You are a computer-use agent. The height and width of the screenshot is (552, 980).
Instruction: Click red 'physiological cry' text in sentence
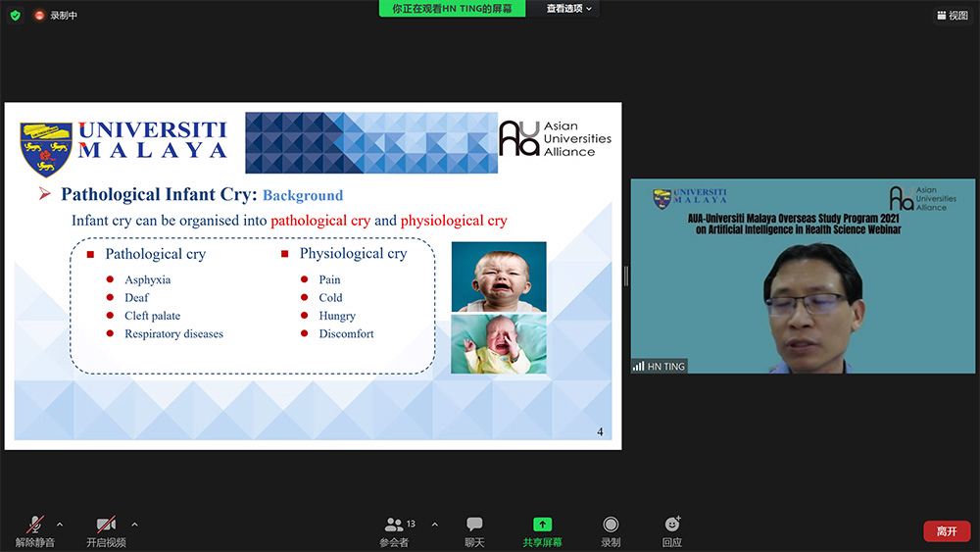coord(454,221)
